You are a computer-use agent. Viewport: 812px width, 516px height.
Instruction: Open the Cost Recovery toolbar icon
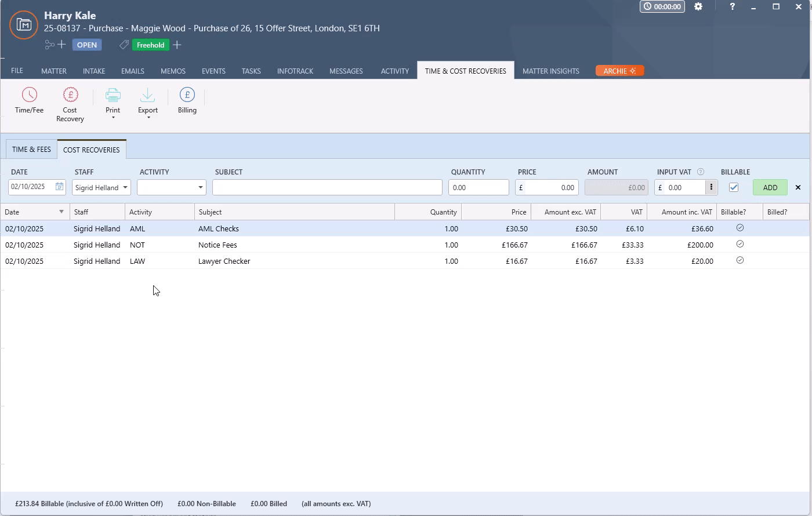(70, 95)
